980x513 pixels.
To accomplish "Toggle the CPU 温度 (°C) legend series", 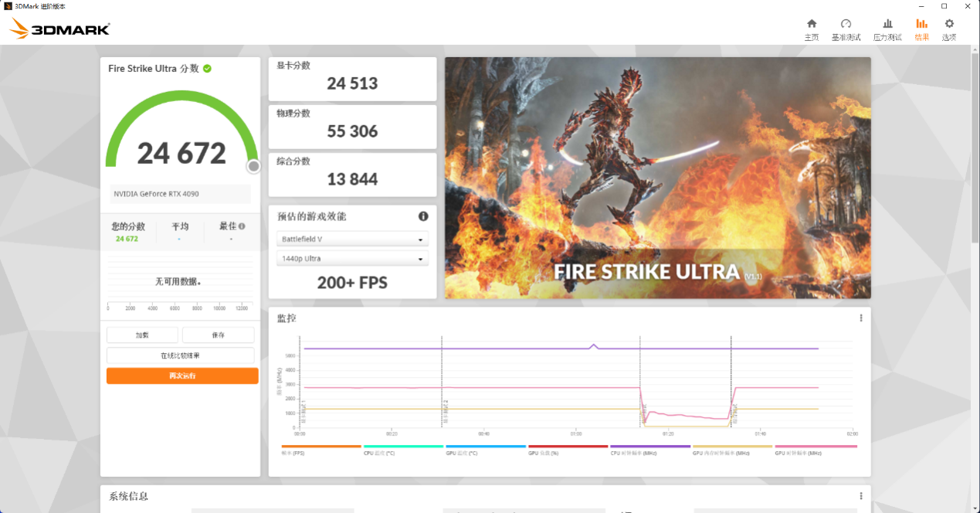I will tap(403, 450).
